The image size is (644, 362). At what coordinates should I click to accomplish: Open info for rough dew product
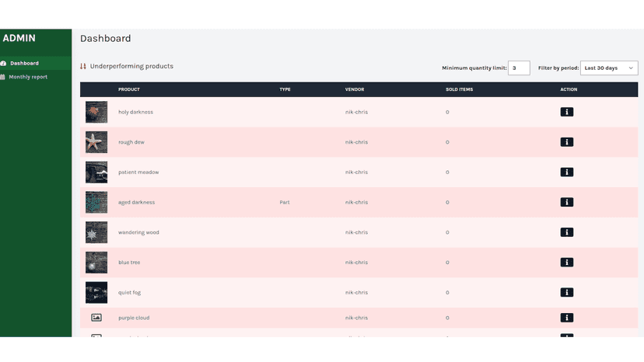566,142
